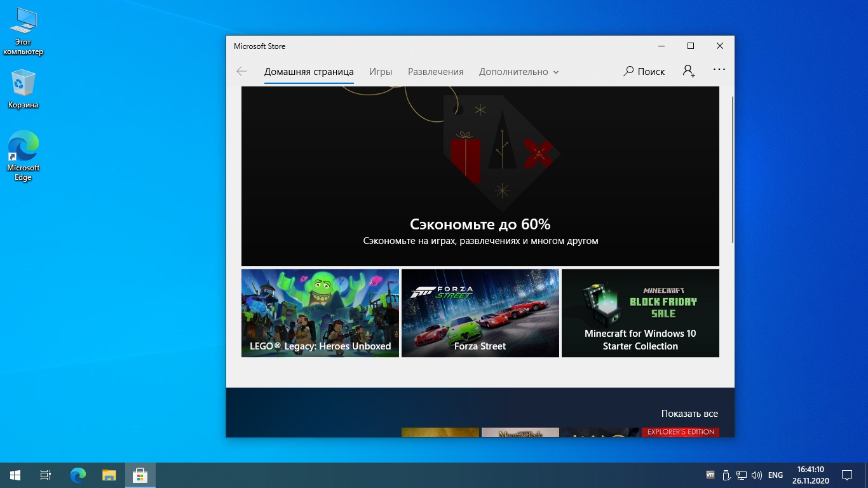Screen dimensions: 868x488
Task: Open the notification center icon
Action: pyautogui.click(x=847, y=475)
